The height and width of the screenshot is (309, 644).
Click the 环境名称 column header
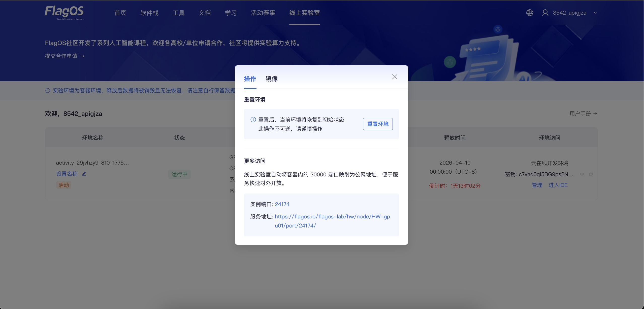point(93,138)
